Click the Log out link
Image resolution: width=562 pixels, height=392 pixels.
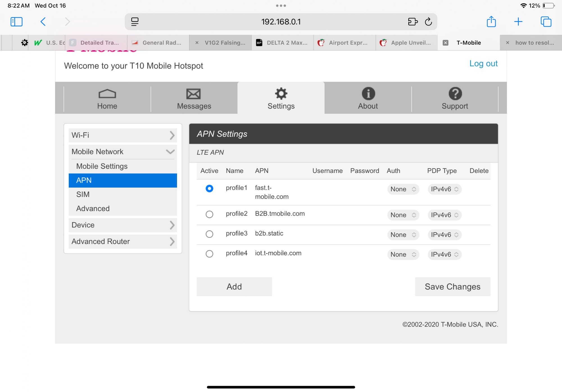(x=483, y=63)
